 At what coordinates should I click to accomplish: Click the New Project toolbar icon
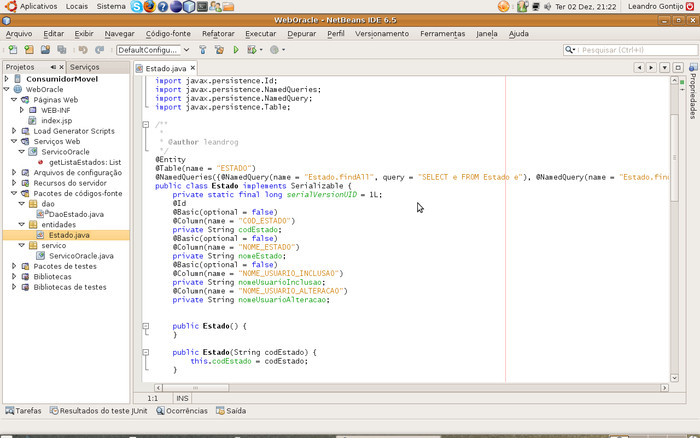29,50
